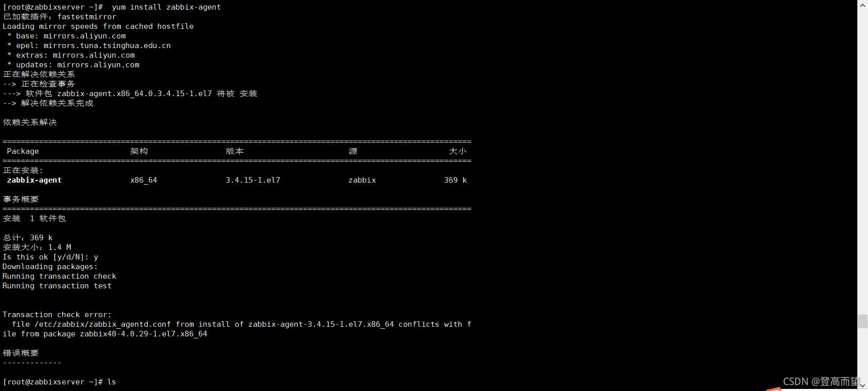This screenshot has height=391, width=868.
Task: Click the '安装大小: 1.4 M' line
Action: [x=37, y=247]
